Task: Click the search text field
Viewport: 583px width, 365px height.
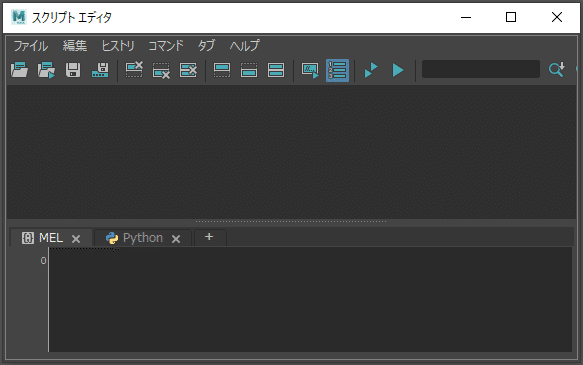Action: tap(481, 69)
